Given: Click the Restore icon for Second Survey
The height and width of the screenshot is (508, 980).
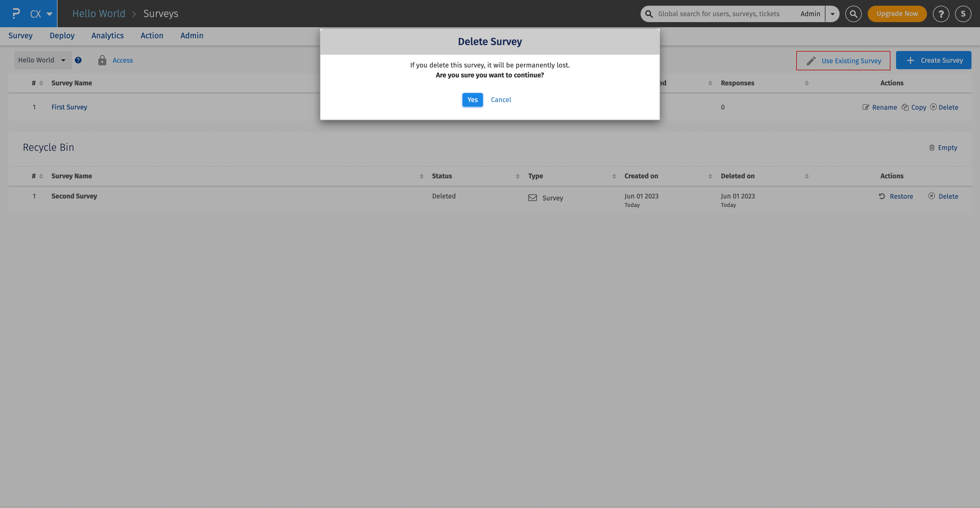Looking at the screenshot, I should point(882,196).
